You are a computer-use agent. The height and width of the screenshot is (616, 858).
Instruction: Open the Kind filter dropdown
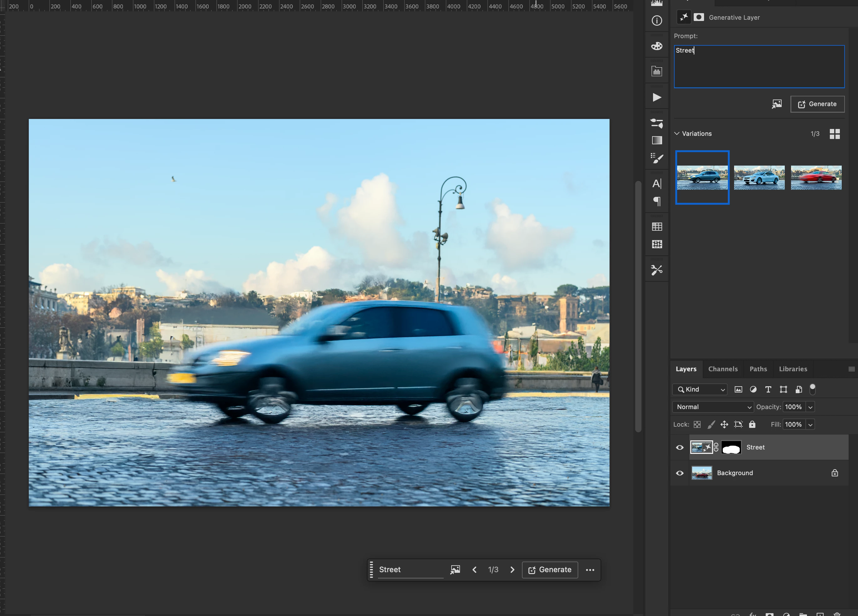(x=700, y=389)
